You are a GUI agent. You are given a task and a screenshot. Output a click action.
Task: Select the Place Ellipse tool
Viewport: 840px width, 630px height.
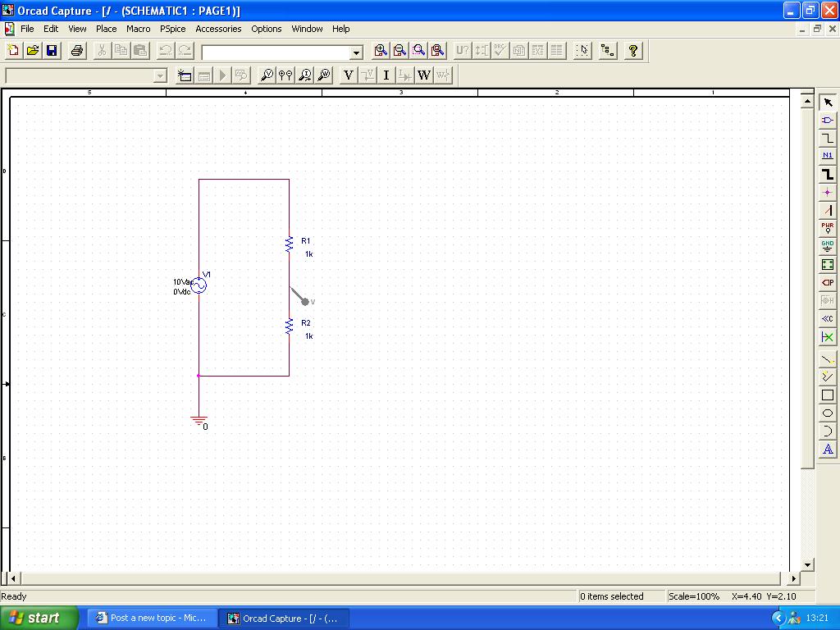pyautogui.click(x=828, y=413)
